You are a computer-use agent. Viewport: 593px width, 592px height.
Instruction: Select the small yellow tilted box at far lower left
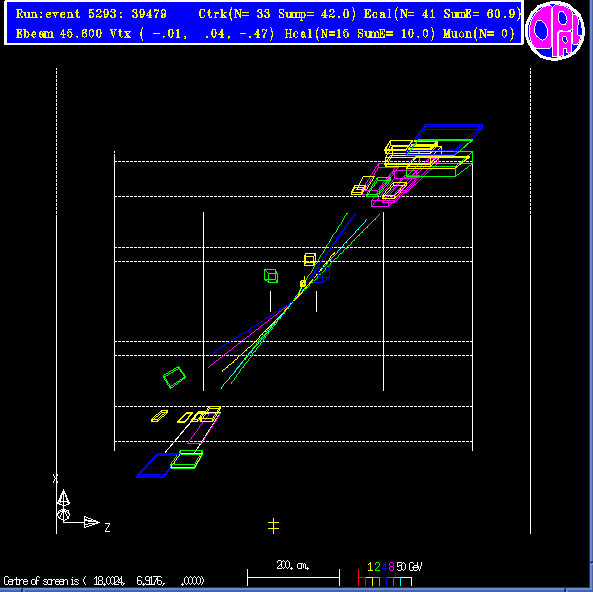160,416
